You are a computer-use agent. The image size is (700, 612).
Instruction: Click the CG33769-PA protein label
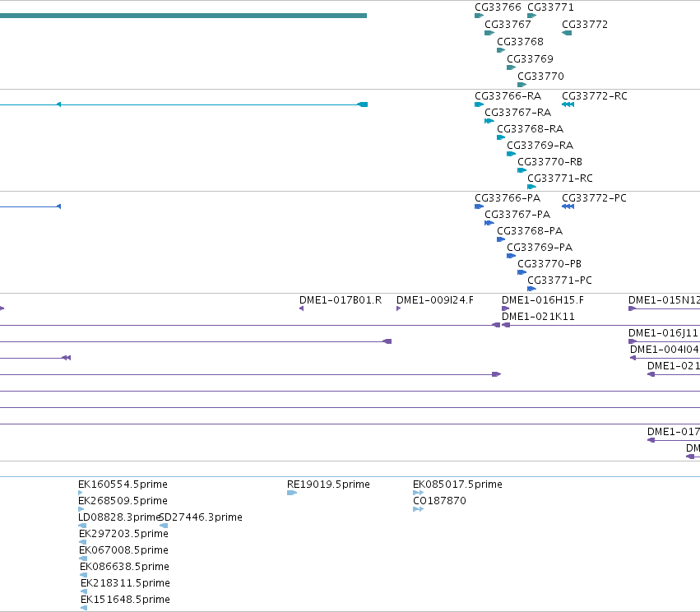pyautogui.click(x=540, y=248)
